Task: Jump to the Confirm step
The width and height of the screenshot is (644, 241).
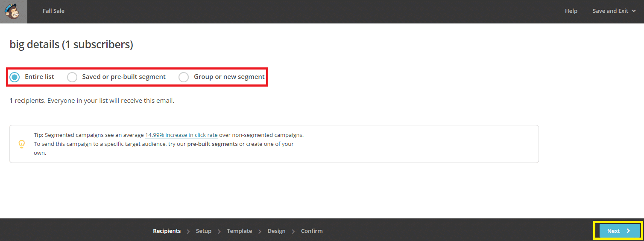Action: click(x=312, y=231)
